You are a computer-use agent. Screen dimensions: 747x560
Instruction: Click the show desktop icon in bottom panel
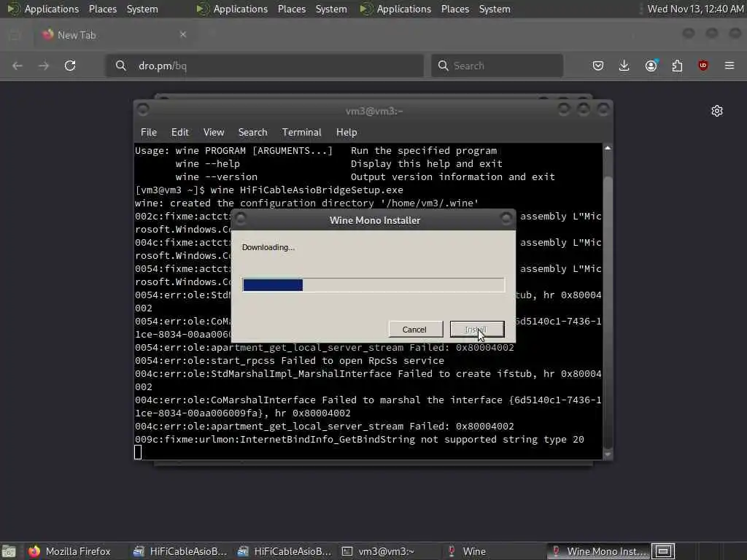(x=9, y=551)
